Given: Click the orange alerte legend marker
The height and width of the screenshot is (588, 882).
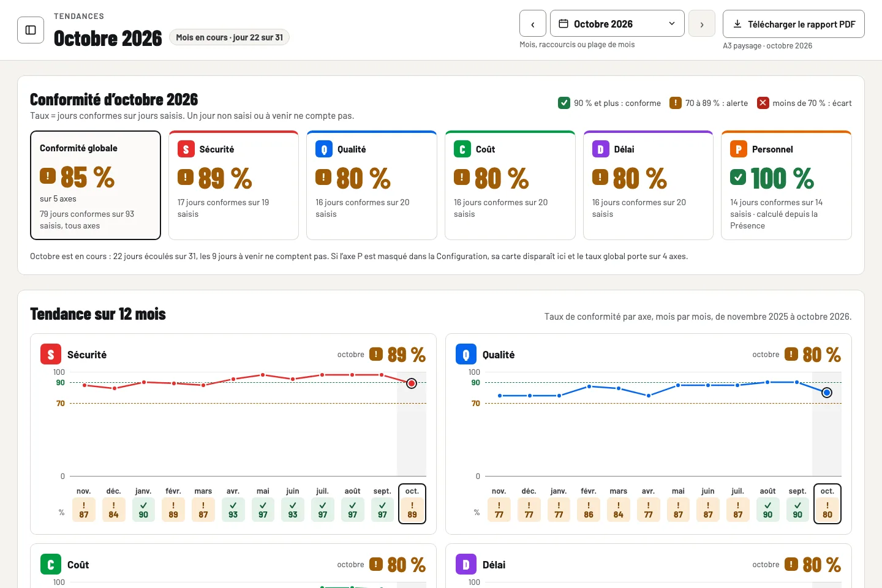Looking at the screenshot, I should click(x=676, y=103).
